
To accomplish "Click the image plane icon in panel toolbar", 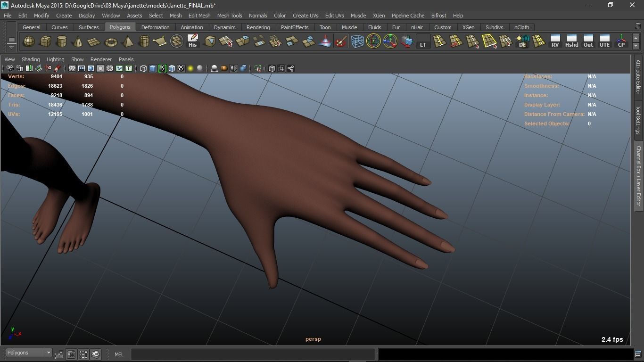I will click(x=38, y=69).
